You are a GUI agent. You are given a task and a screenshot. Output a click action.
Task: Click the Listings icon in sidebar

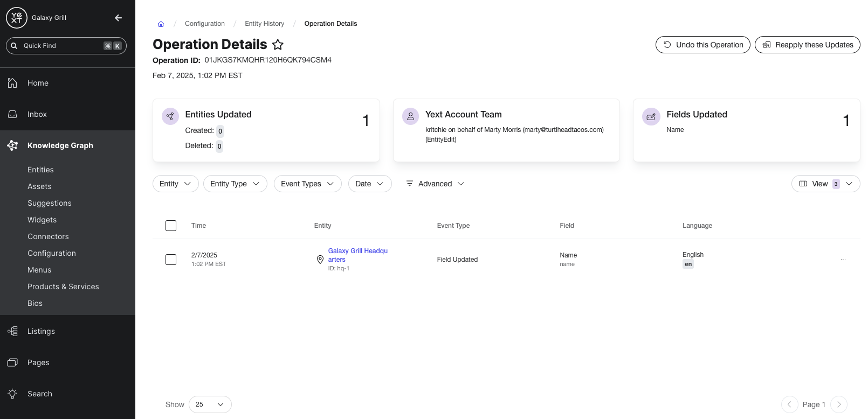coord(12,331)
